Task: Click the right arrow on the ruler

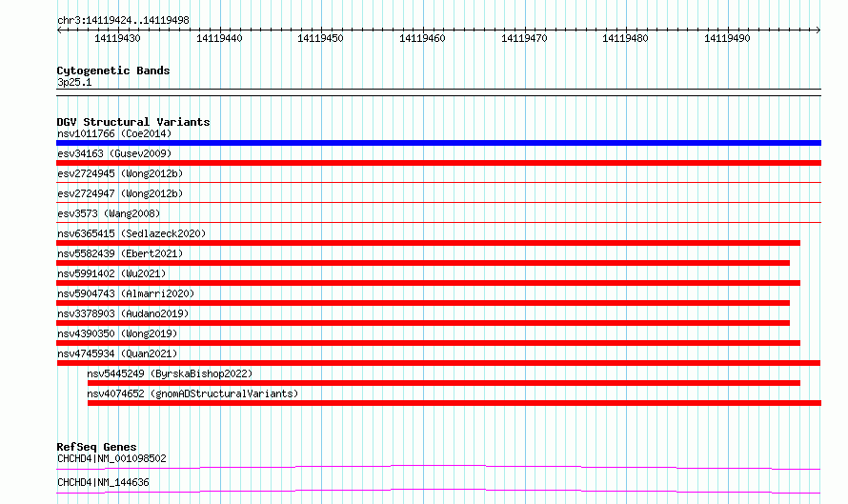Action: click(818, 30)
